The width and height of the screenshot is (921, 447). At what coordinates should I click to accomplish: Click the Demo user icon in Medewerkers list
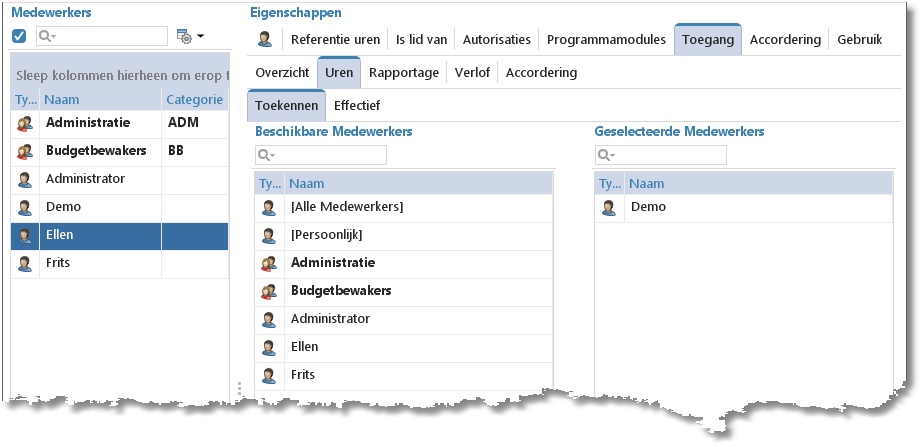25,208
